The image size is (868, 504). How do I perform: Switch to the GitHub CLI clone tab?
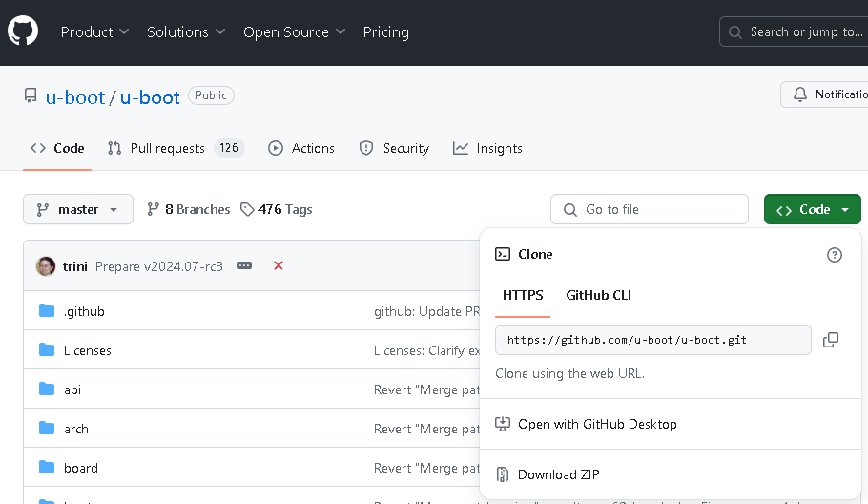tap(598, 295)
